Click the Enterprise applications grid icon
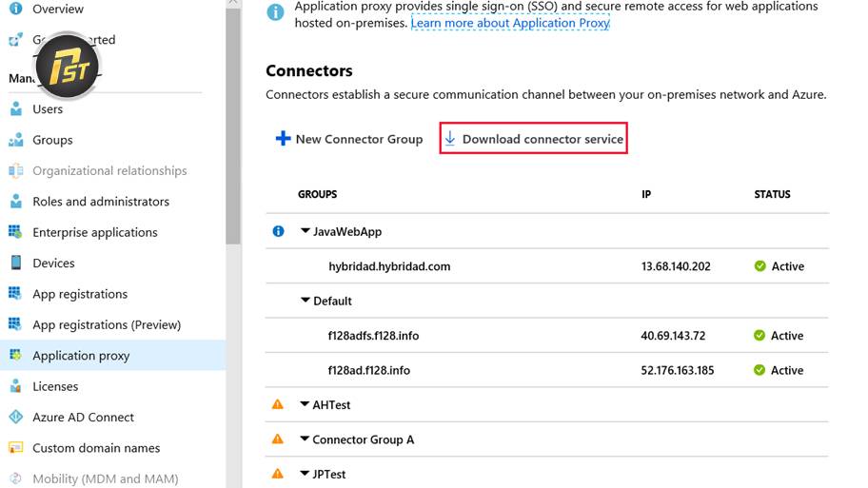 point(15,232)
